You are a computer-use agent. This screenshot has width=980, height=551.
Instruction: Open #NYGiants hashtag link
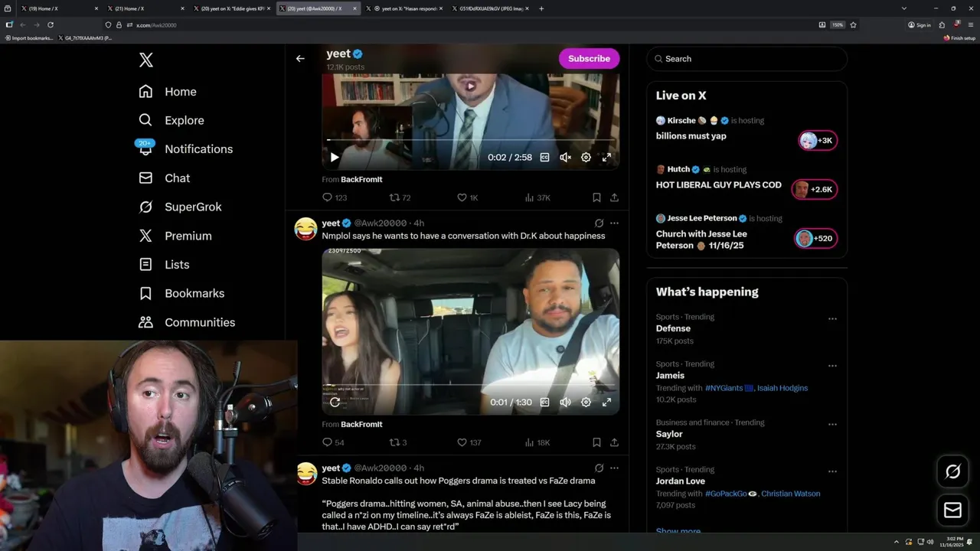(728, 388)
